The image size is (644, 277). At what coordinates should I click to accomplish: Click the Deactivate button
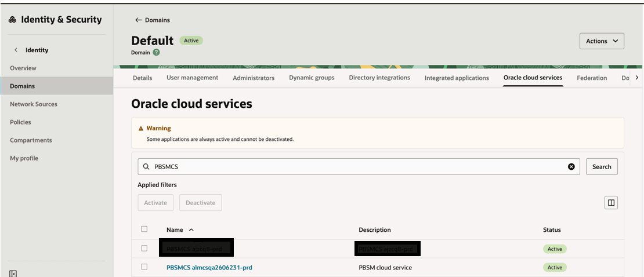[200, 203]
